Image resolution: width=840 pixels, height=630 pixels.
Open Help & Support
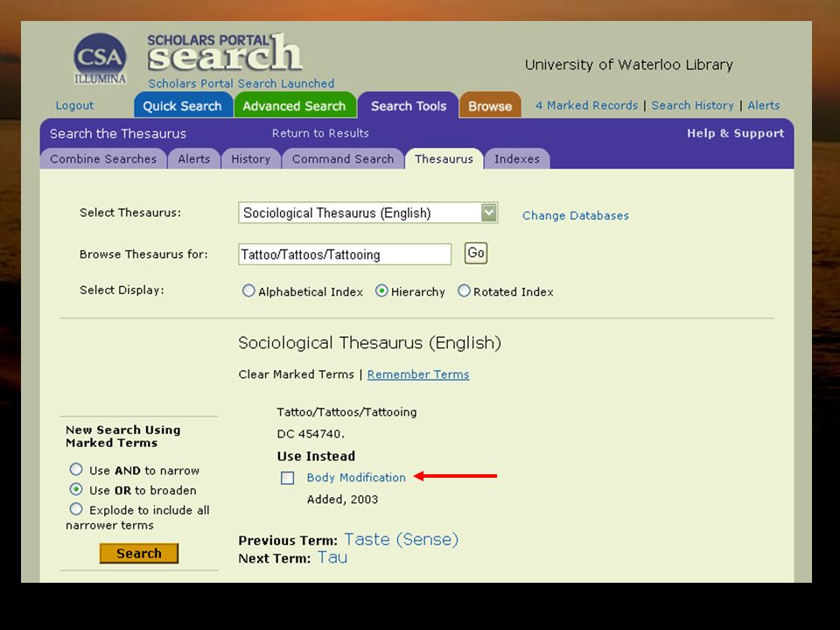pyautogui.click(x=736, y=133)
